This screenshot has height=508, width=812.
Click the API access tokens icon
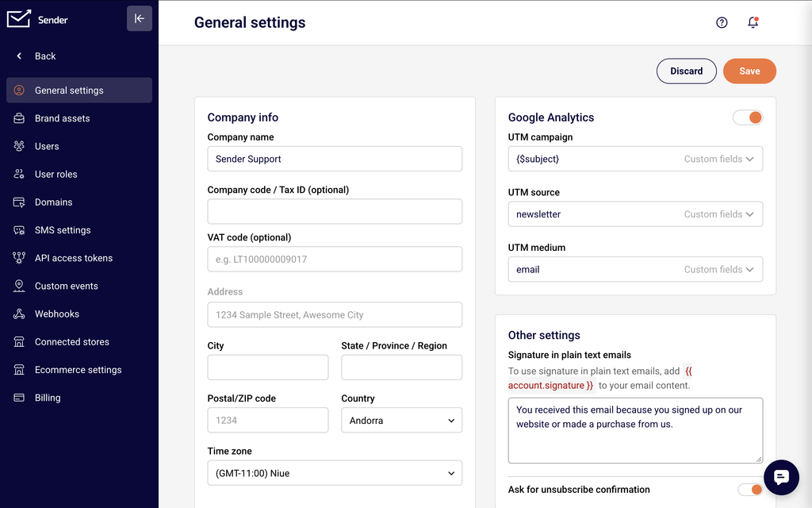coord(19,258)
